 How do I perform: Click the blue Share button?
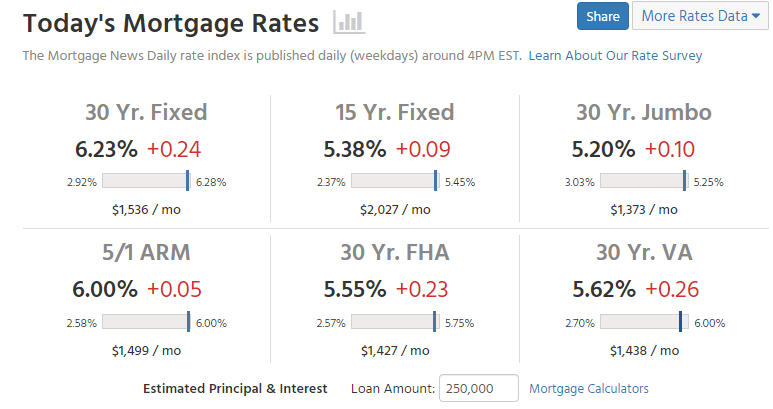point(602,16)
